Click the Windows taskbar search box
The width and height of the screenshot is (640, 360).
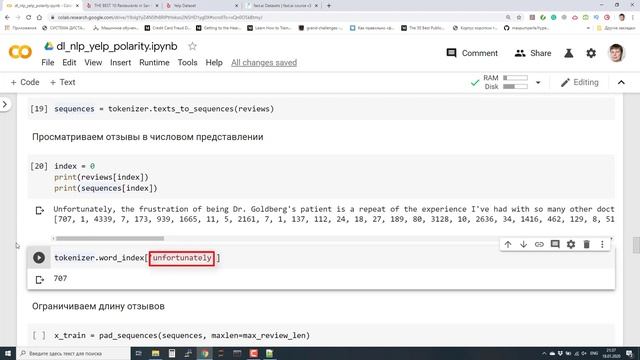[x=73, y=353]
